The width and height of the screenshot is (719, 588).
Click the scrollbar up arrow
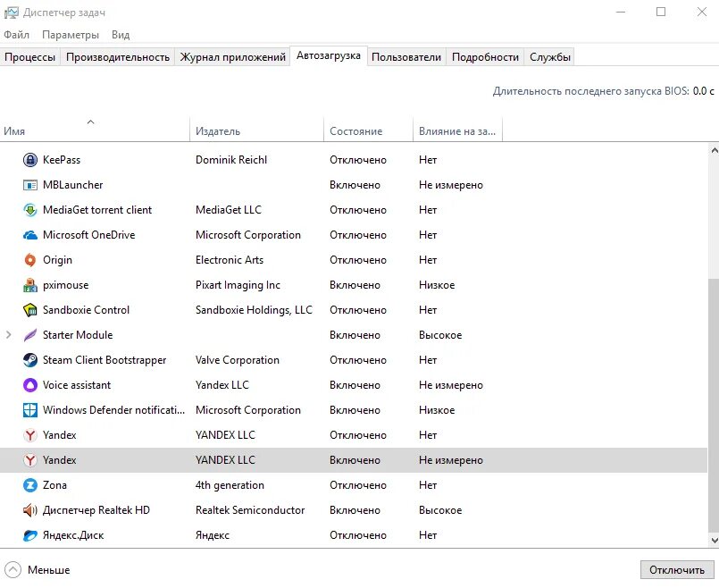point(714,150)
